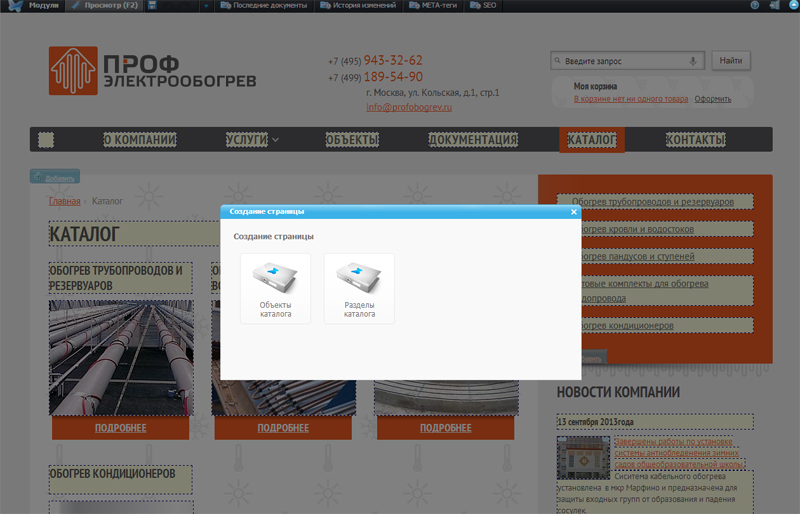The height and width of the screenshot is (514, 800).
Task: Open the Модули menu
Action: point(44,5)
